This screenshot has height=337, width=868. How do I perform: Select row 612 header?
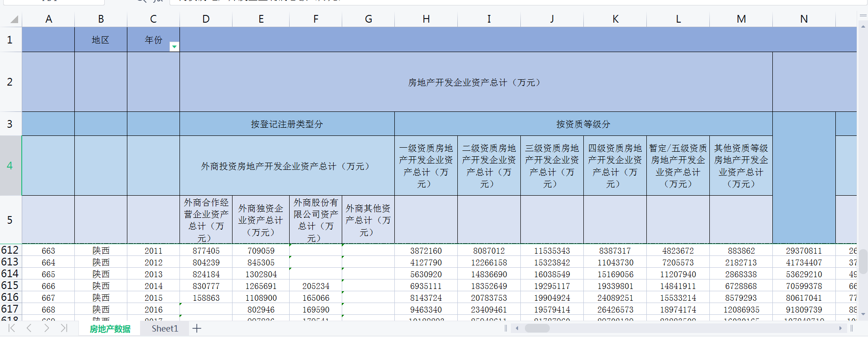(10, 250)
